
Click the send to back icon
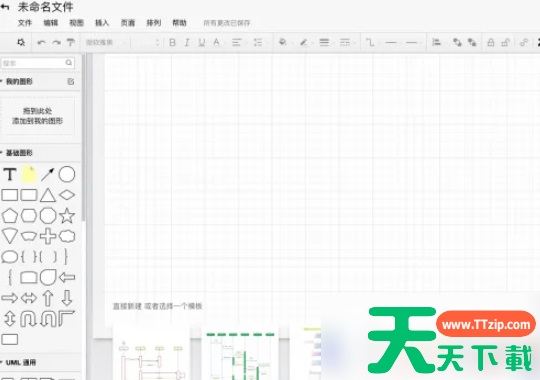pyautogui.click(x=472, y=42)
